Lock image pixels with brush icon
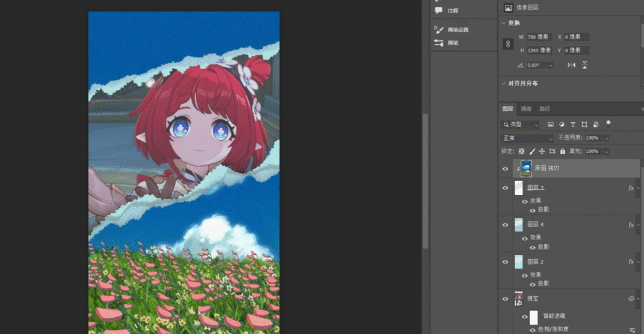644x334 pixels. point(532,151)
